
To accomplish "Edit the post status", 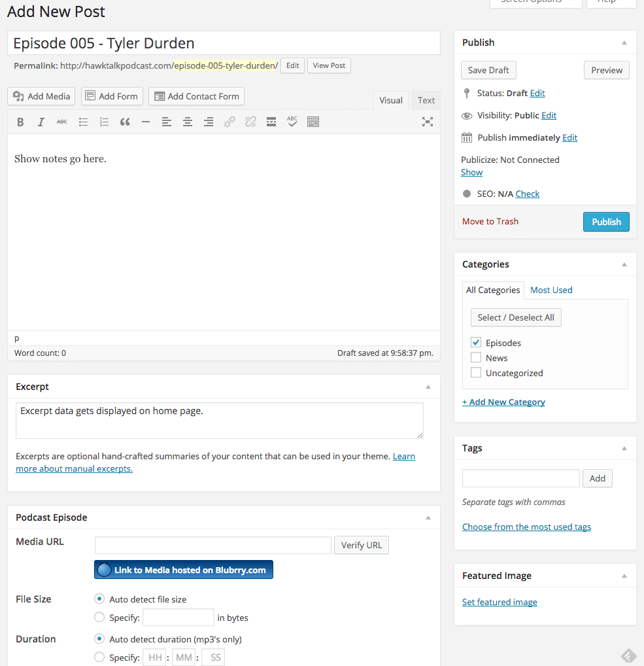I will 537,93.
